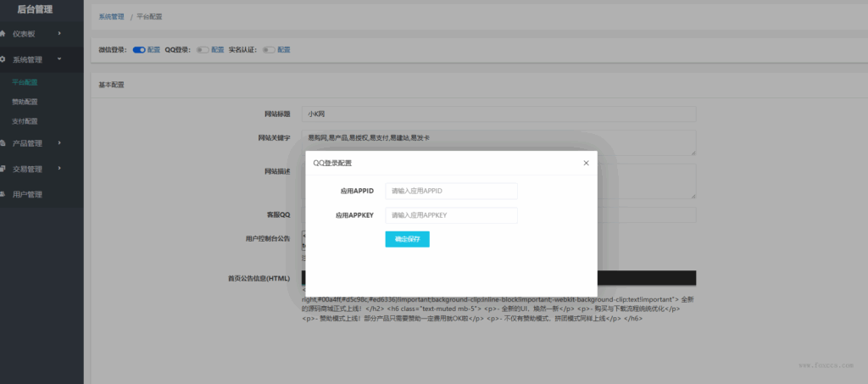Close the QQ登录配置 dialog
The image size is (868, 384).
(587, 163)
